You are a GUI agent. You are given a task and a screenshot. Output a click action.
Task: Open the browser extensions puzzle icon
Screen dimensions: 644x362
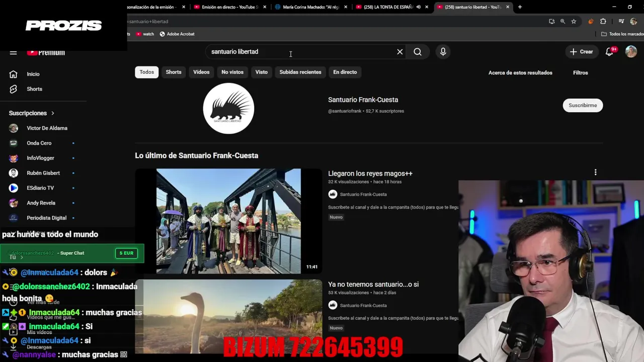(x=603, y=22)
